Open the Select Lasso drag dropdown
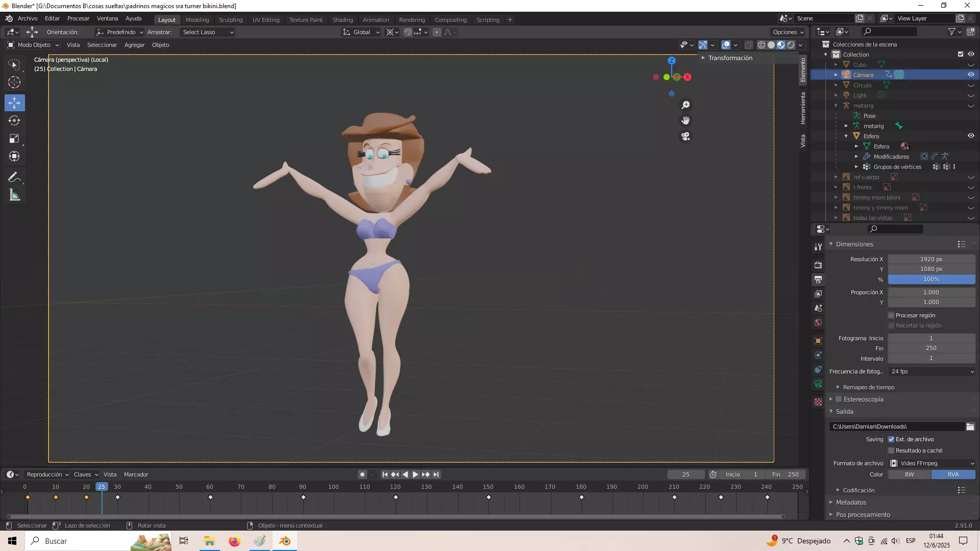Image resolution: width=980 pixels, height=551 pixels. [x=208, y=32]
